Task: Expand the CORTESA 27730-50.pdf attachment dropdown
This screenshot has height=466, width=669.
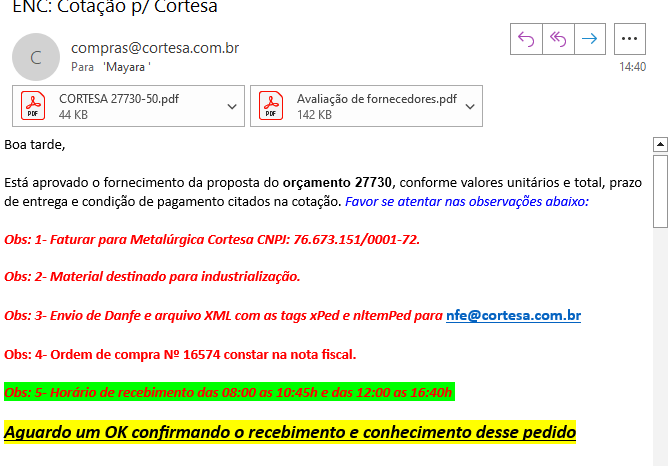Action: click(232, 106)
